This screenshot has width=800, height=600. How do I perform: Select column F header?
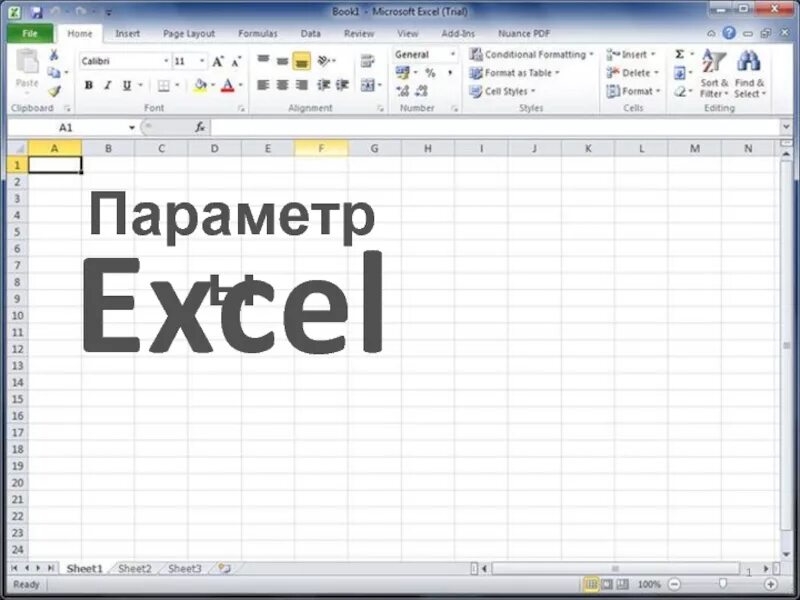[x=321, y=148]
